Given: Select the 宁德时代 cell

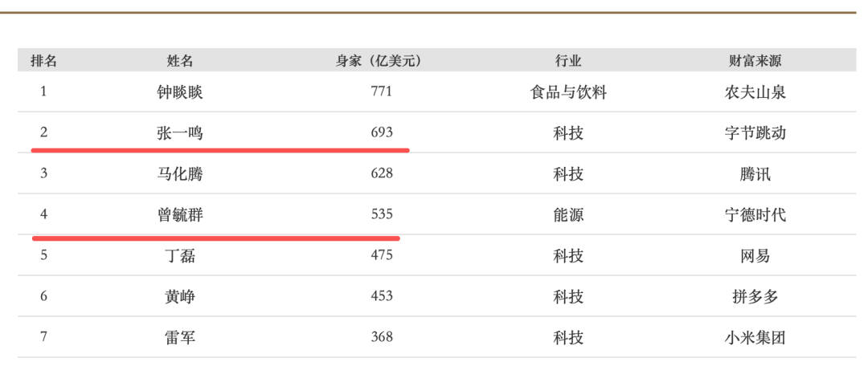Looking at the screenshot, I should click(755, 215).
